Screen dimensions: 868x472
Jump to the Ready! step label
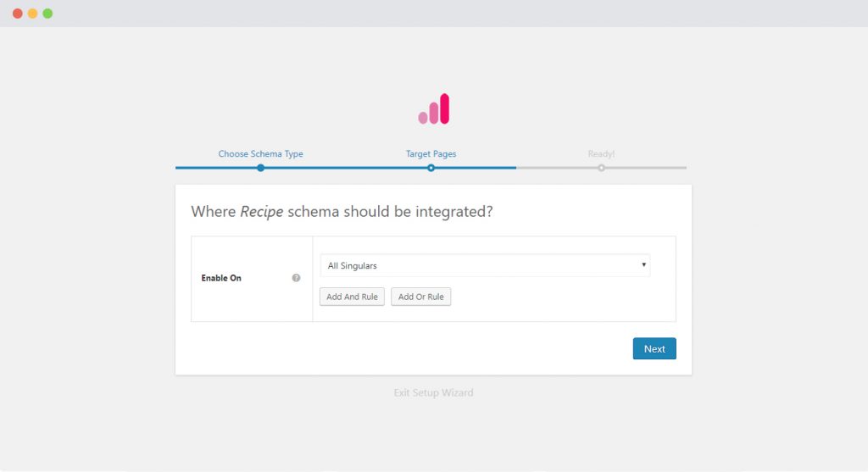601,154
